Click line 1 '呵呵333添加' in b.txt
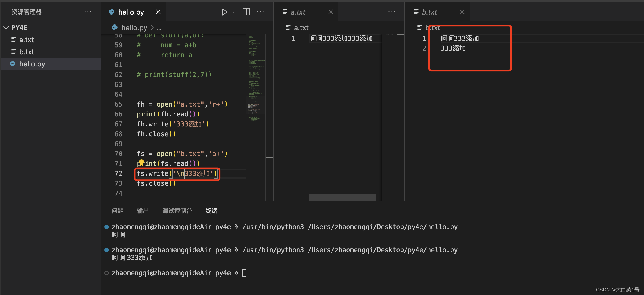 [460, 38]
